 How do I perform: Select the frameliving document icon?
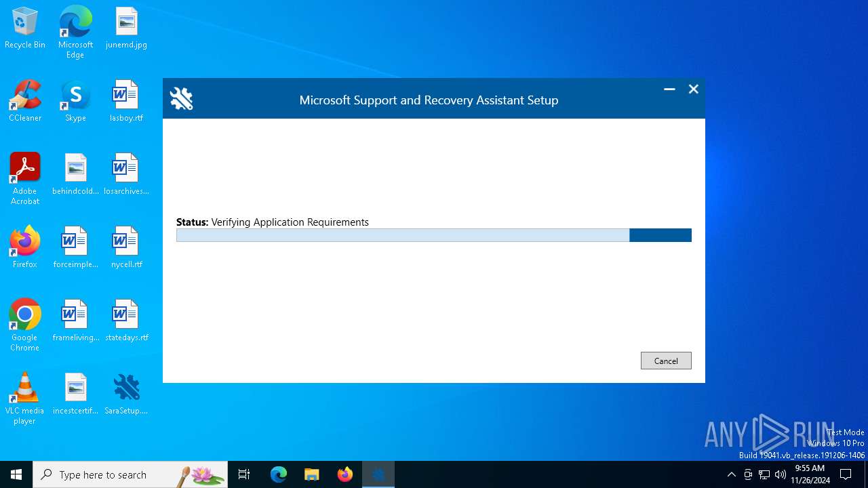tap(75, 321)
